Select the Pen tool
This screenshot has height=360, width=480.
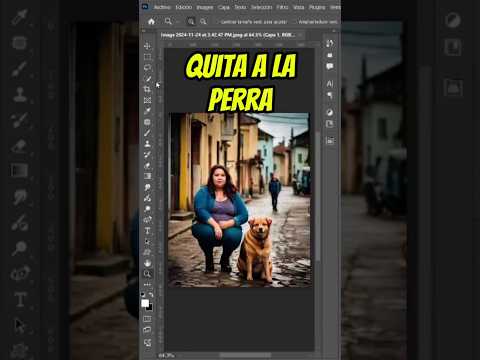coord(147,220)
